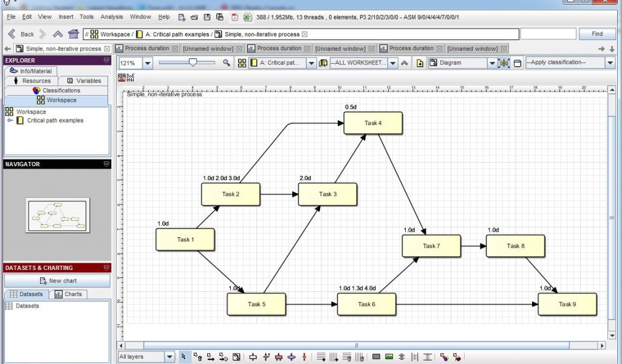622x364 pixels.
Task: Click the magnifier icon beside the zoom slider
Action: click(x=227, y=63)
